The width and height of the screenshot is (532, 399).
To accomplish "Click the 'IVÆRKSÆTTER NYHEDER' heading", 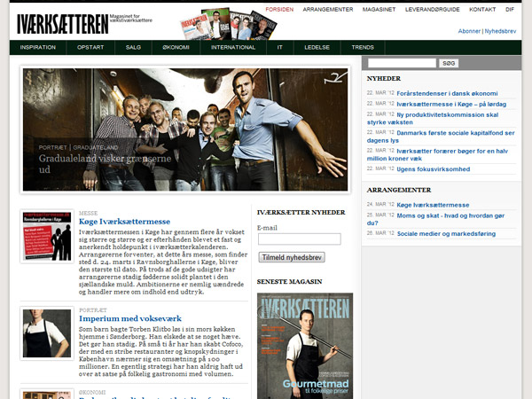I will pyautogui.click(x=301, y=213).
